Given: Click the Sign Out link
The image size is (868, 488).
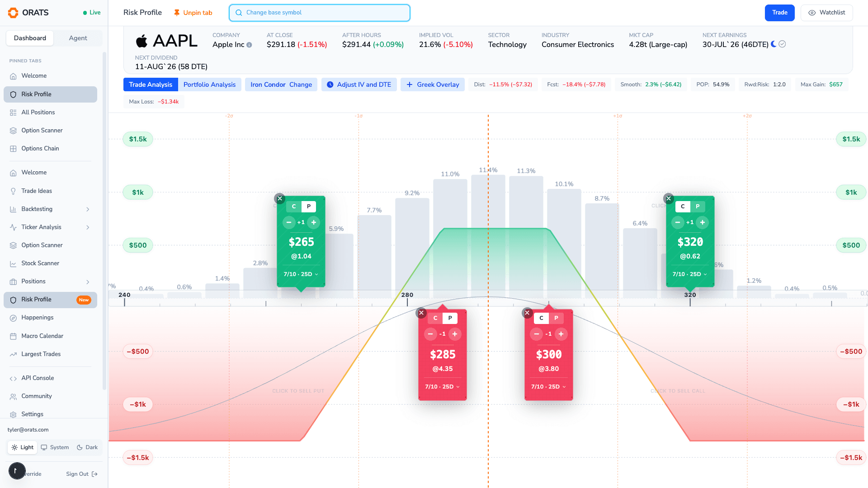Looking at the screenshot, I should (82, 474).
